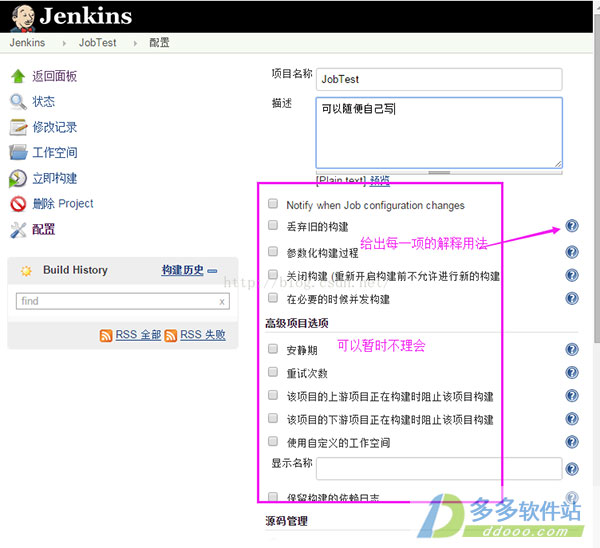The width and height of the screenshot is (600, 548).
Task: Check the 在必要的时候并发构建 checkbox
Action: click(x=273, y=297)
